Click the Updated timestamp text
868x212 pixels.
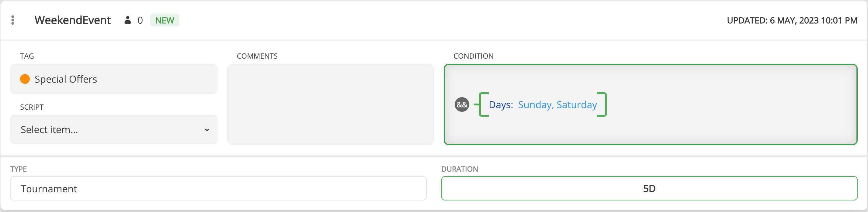[x=792, y=21]
